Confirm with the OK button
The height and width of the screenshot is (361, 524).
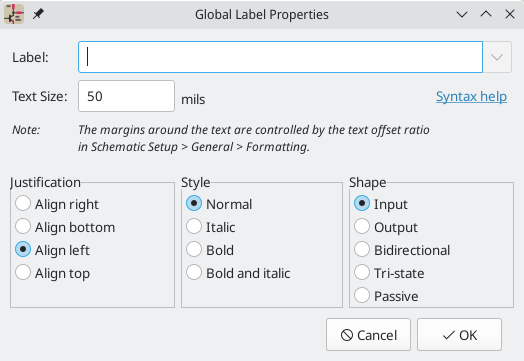[459, 335]
